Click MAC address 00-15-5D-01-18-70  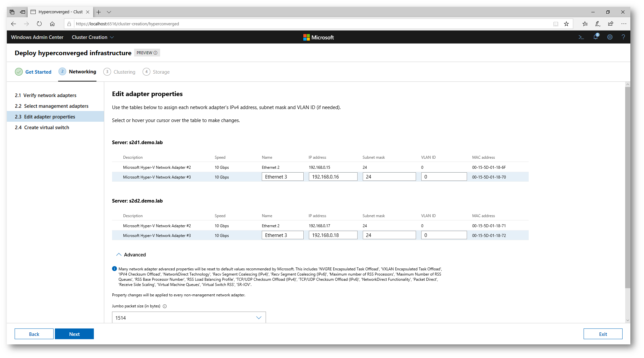click(489, 177)
